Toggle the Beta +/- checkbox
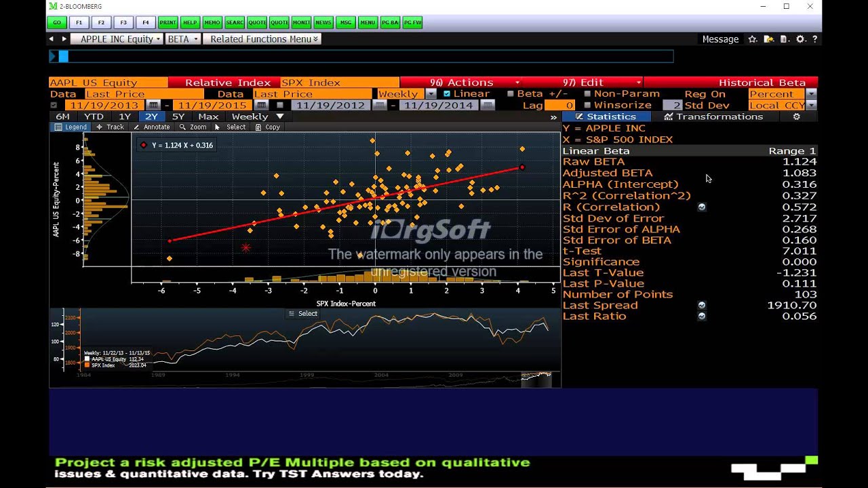 point(511,94)
